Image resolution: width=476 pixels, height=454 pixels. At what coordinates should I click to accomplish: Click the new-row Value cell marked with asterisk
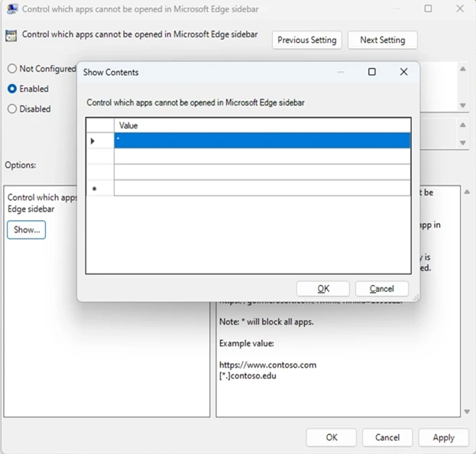(262, 188)
